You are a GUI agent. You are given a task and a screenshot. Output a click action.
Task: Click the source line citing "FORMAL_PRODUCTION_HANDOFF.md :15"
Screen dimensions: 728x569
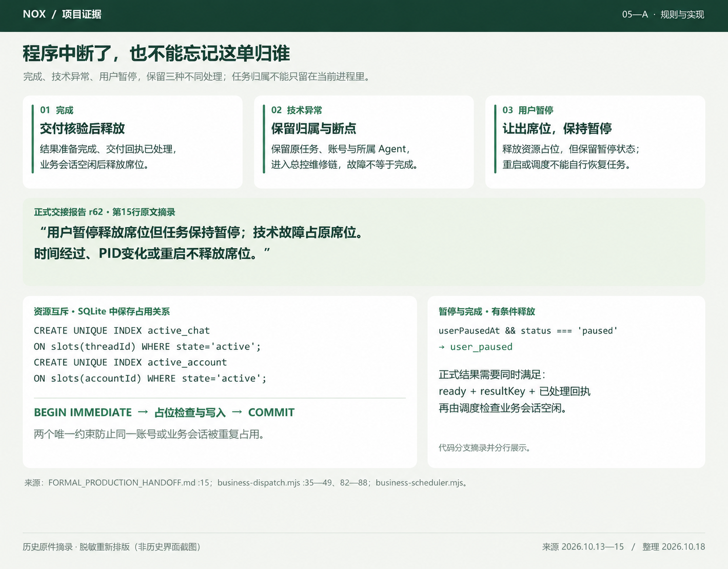click(246, 483)
